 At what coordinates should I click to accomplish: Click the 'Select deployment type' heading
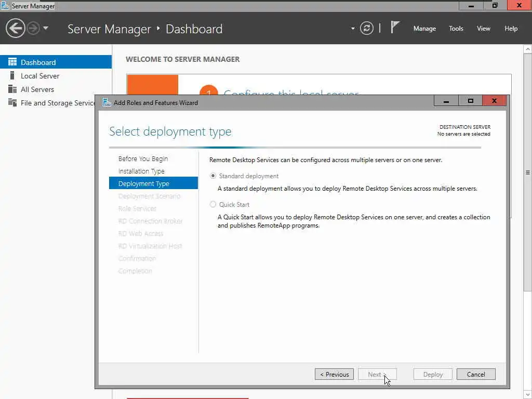click(170, 131)
